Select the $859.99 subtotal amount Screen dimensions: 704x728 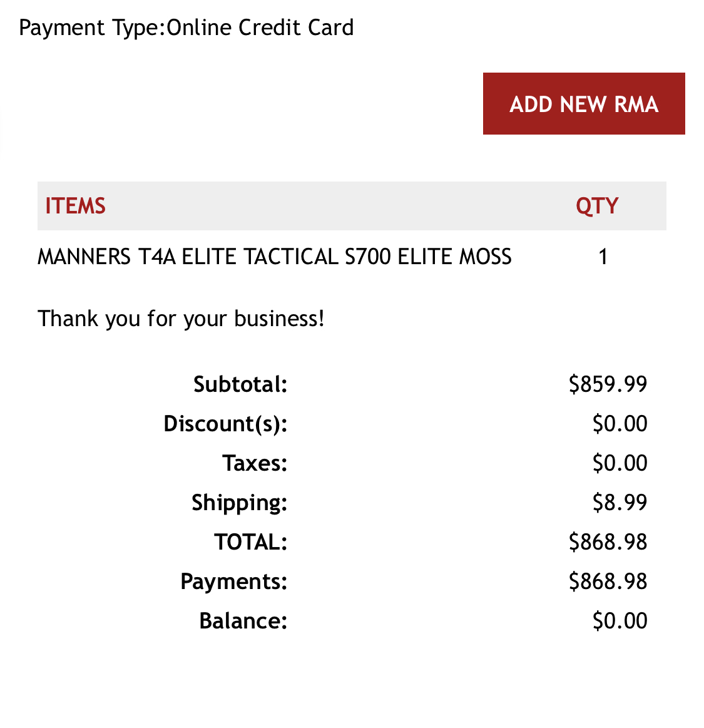[x=608, y=384]
